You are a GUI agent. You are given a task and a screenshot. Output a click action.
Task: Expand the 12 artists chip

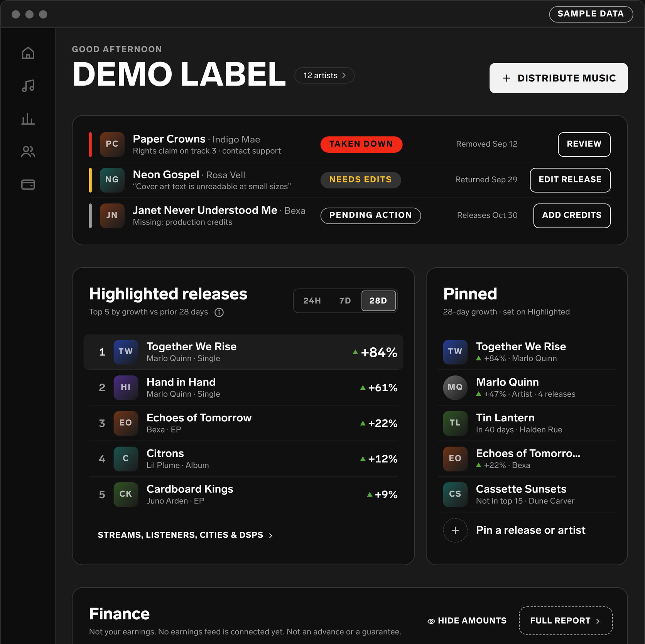324,75
